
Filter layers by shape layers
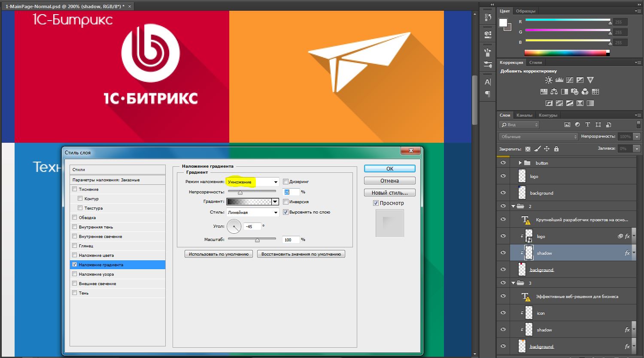(x=598, y=125)
